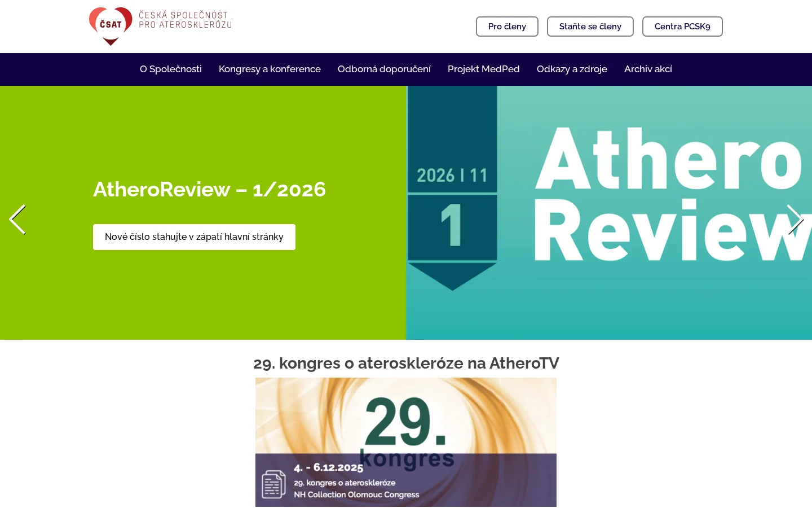Open the Pro členy button
The height and width of the screenshot is (508, 812).
coord(507,27)
